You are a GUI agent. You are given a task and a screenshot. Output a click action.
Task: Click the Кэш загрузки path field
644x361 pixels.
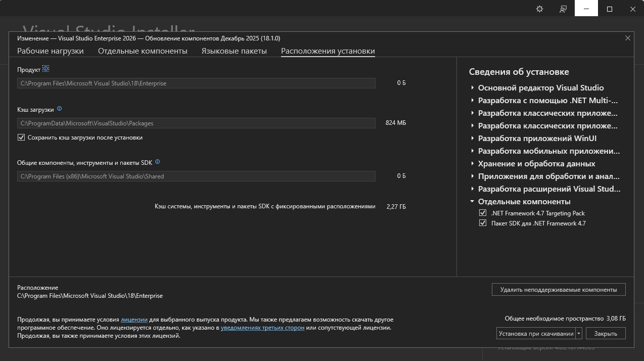(x=196, y=123)
